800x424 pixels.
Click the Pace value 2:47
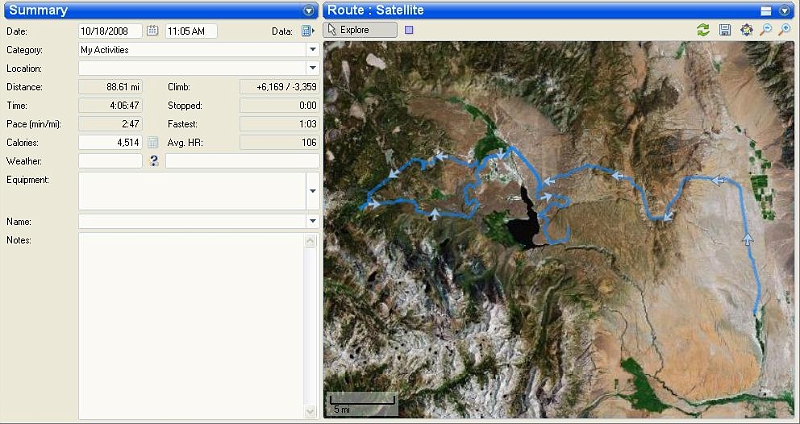point(110,124)
